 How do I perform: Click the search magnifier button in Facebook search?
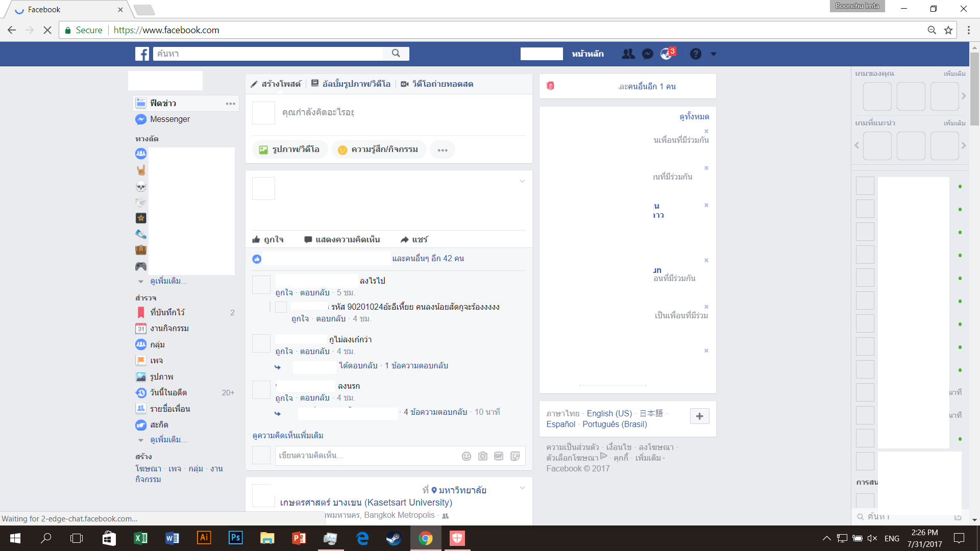396,54
